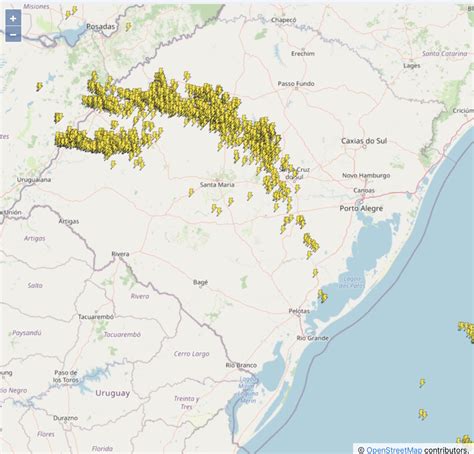
Task: Click the Uruguaiana label
Action: [34, 180]
